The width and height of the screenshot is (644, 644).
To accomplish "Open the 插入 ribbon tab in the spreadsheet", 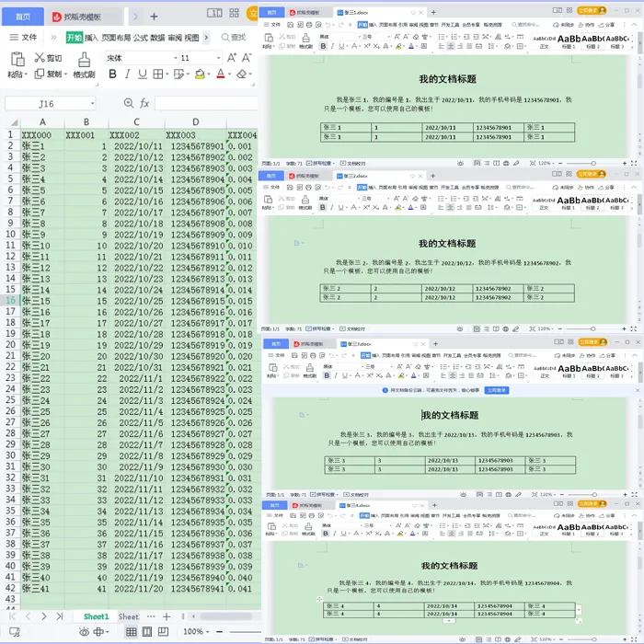I will (92, 38).
